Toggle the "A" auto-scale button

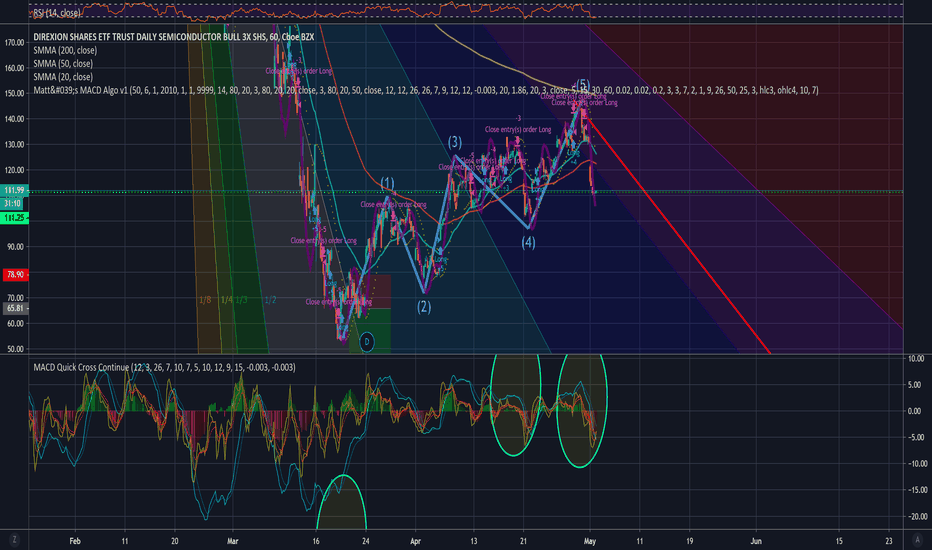tap(918, 540)
